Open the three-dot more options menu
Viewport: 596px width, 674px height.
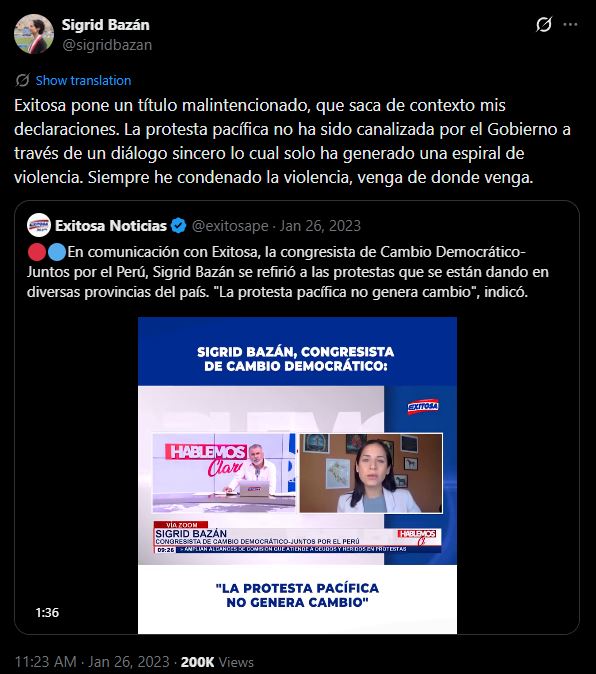[570, 25]
